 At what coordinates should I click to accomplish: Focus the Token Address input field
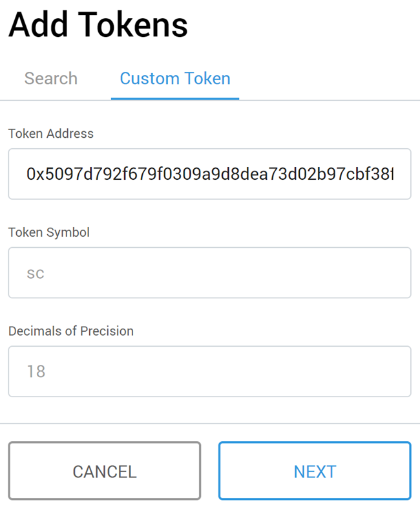209,174
